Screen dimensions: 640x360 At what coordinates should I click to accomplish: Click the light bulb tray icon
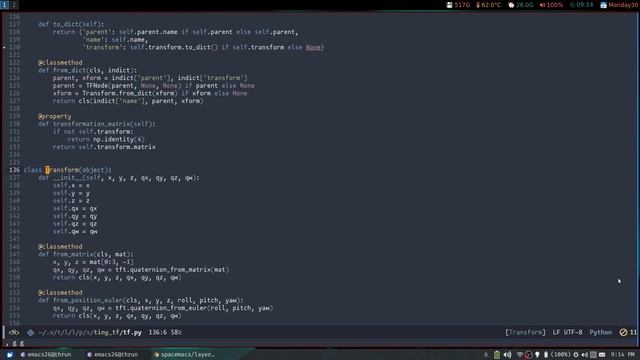(537, 355)
